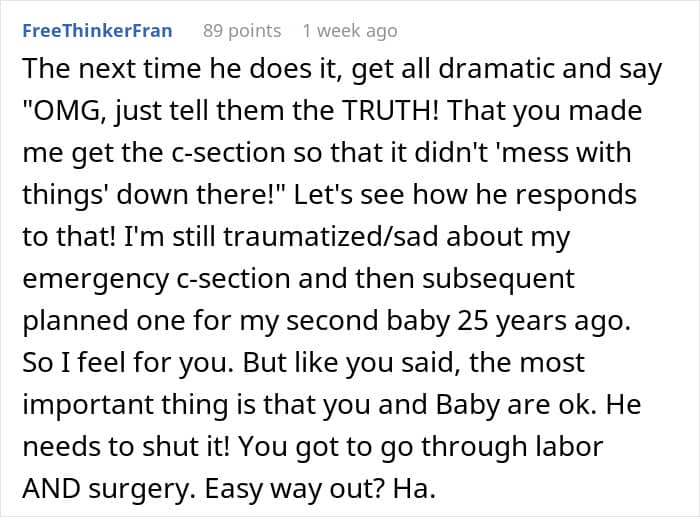Open the "1 week ago" timestamp permalink
The width and height of the screenshot is (700, 517).
click(349, 31)
